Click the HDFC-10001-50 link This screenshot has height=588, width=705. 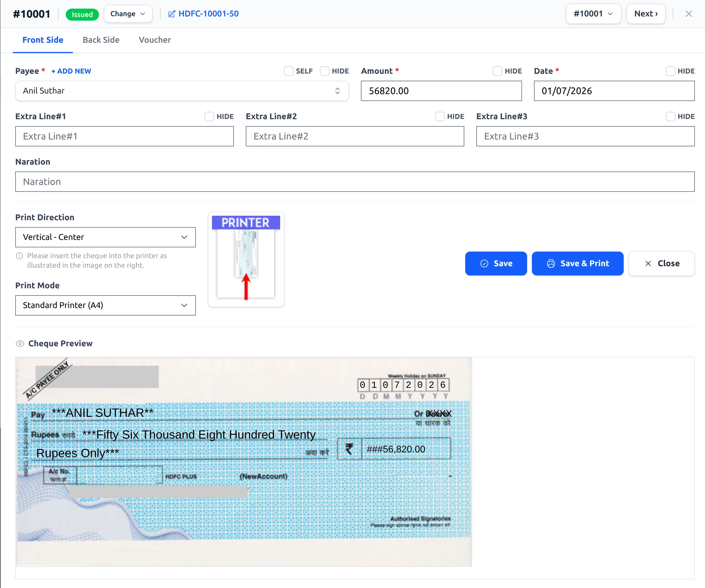pos(208,14)
